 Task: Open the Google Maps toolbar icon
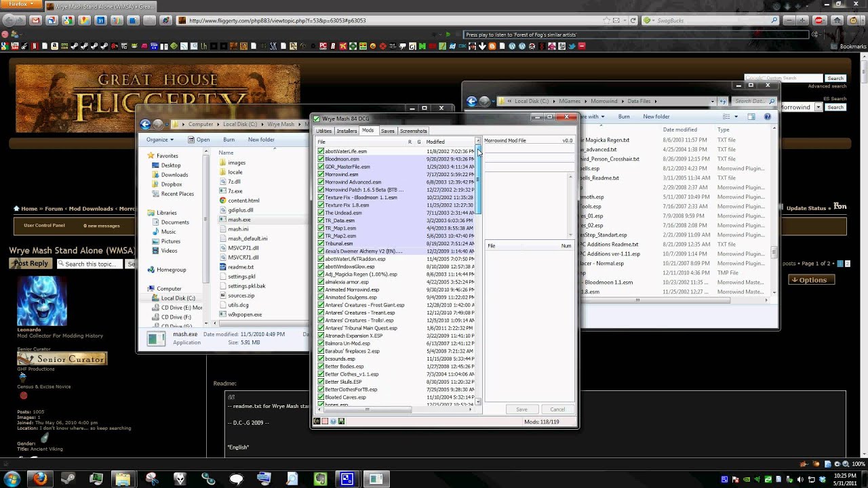[84, 20]
